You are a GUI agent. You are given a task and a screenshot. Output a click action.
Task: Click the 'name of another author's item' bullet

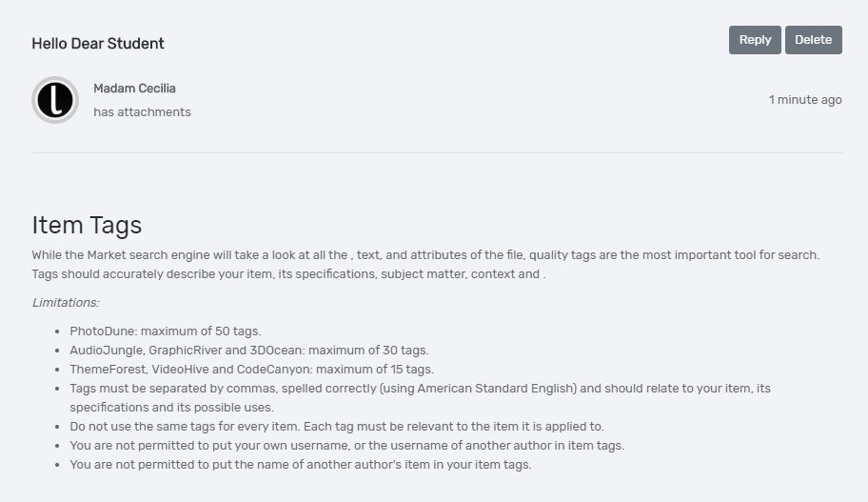[300, 465]
